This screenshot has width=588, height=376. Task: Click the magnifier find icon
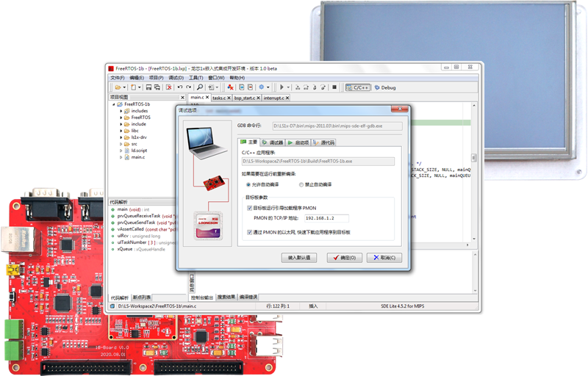200,87
